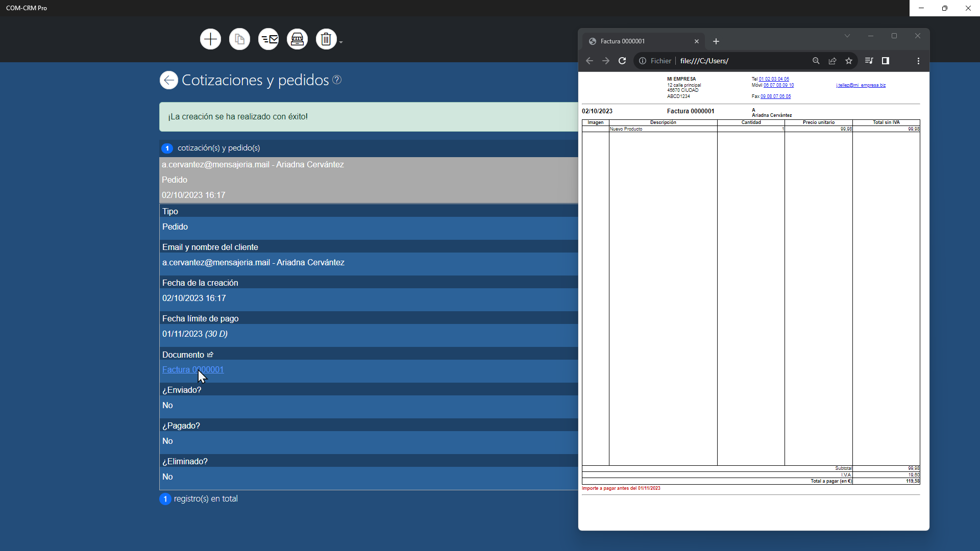Click the '02/10/2023 16:17' value under Fecha de la creación
Viewport: 980px width, 551px height.
pos(194,298)
